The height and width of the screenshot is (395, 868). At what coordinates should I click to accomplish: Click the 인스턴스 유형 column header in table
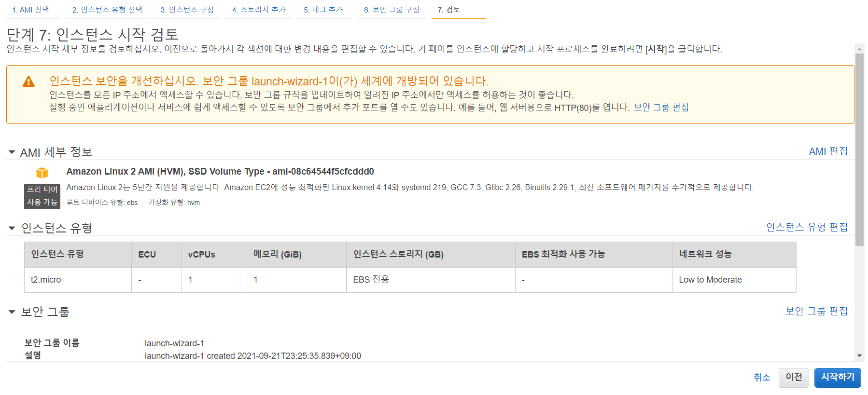[78, 255]
